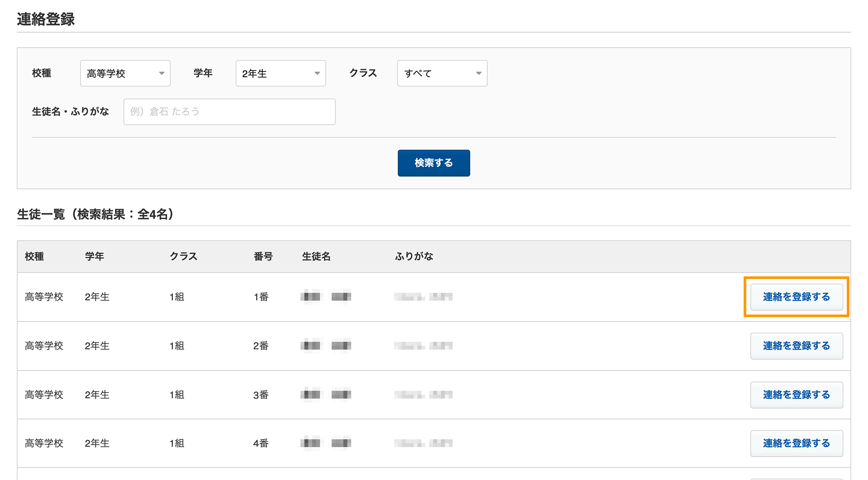Click the 3番 number cell

pyautogui.click(x=261, y=395)
